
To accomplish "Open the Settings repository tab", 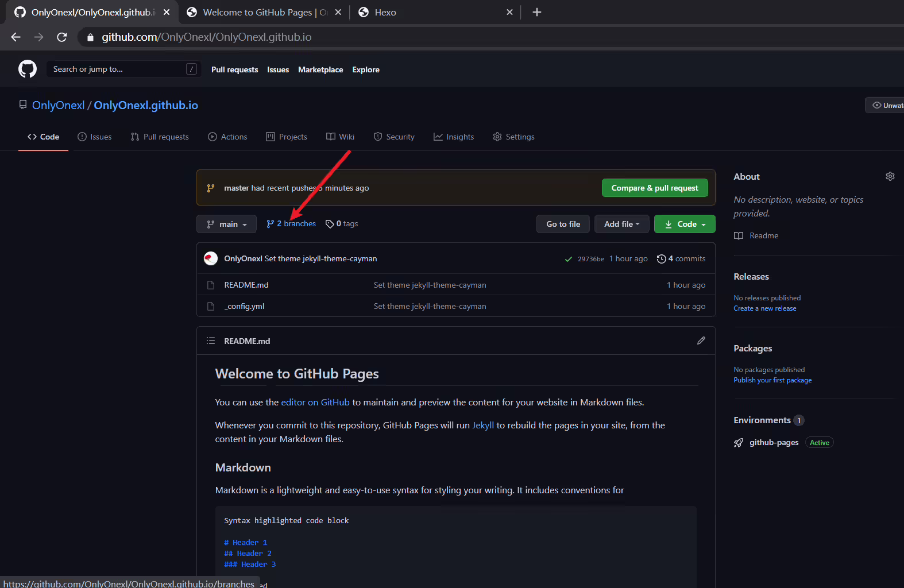I will [x=514, y=137].
